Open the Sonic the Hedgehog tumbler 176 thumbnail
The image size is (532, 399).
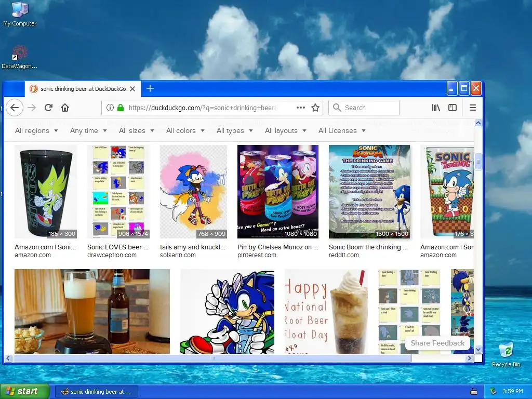[447, 192]
